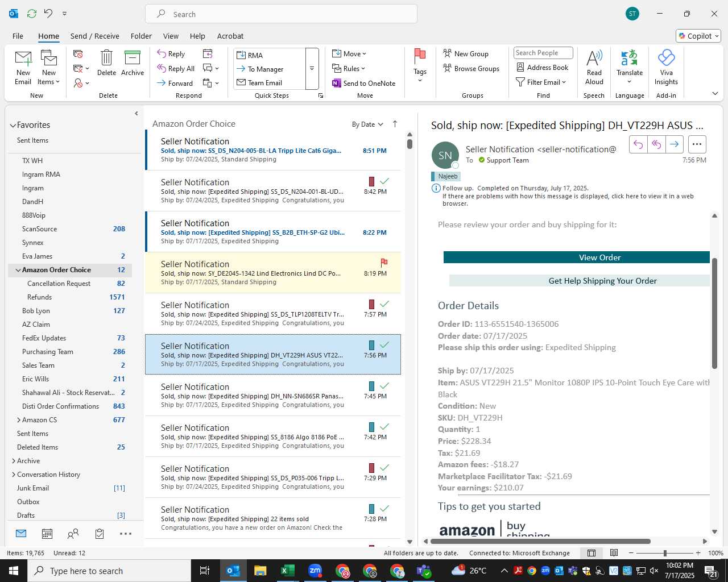728x582 pixels.
Task: Click the red flag on 8:19 PM message
Action: point(384,263)
